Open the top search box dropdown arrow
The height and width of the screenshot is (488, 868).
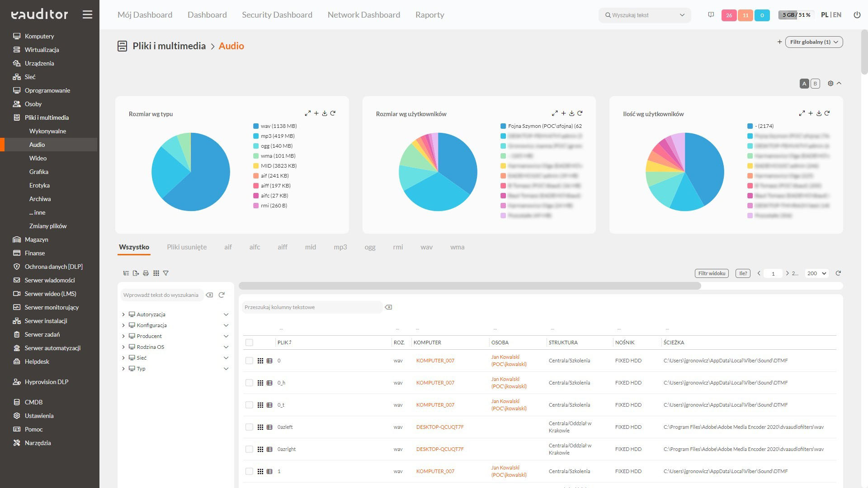tap(682, 15)
